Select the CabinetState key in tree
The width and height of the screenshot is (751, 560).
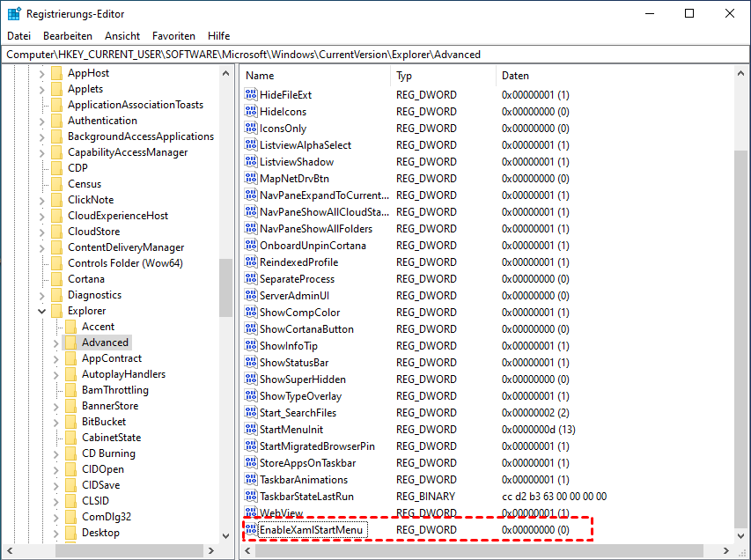coord(111,438)
